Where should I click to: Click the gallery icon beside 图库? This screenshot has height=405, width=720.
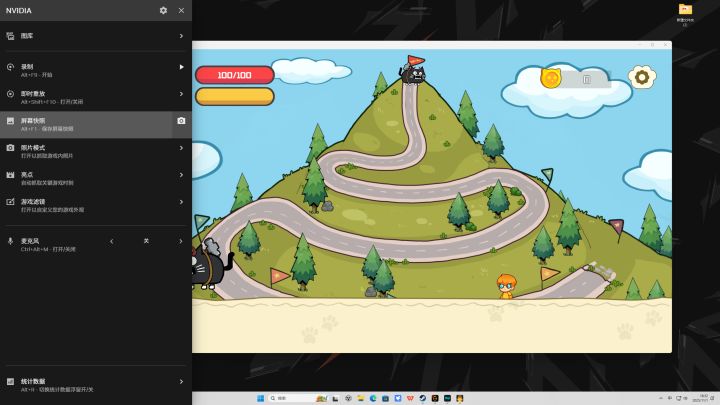tap(10, 36)
